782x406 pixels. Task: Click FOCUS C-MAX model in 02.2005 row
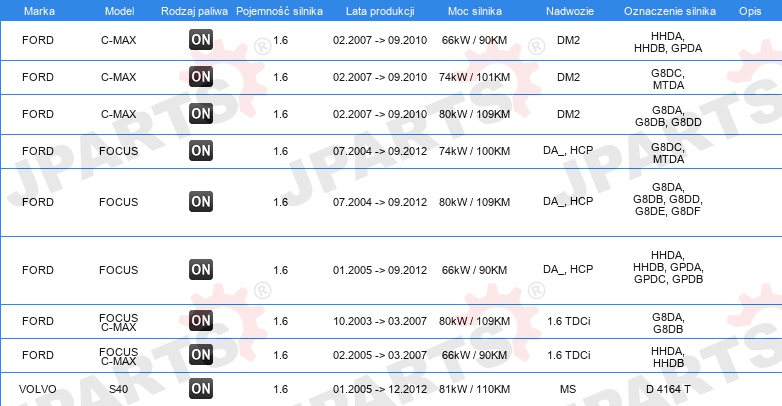(x=119, y=356)
